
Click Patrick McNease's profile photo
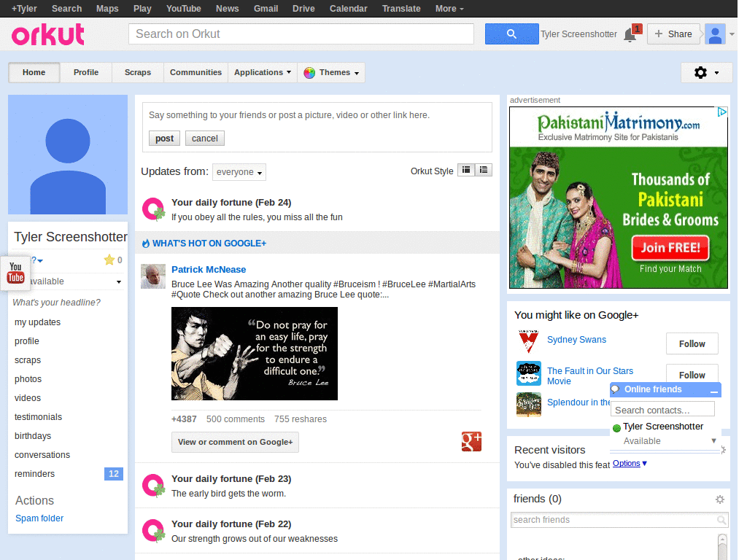pyautogui.click(x=153, y=276)
